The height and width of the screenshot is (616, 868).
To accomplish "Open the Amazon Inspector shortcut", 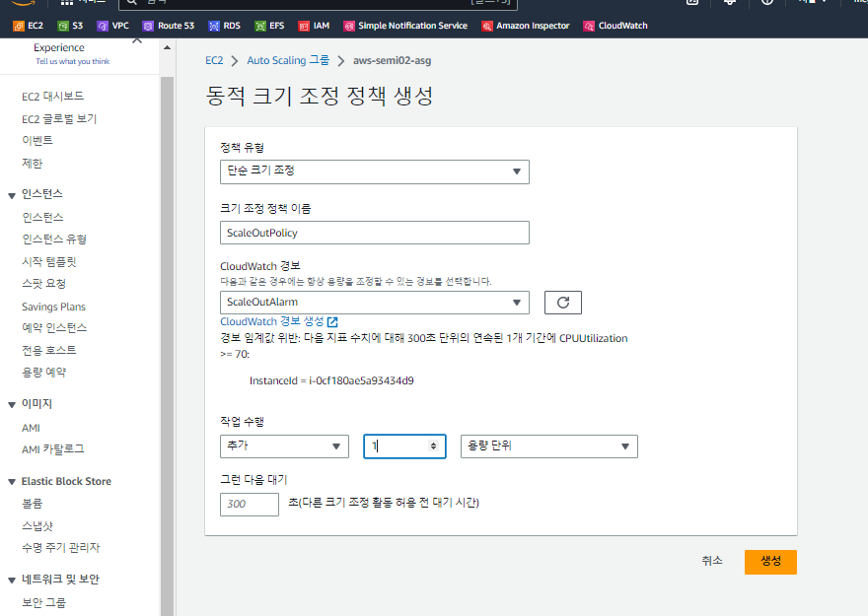I will [x=526, y=26].
